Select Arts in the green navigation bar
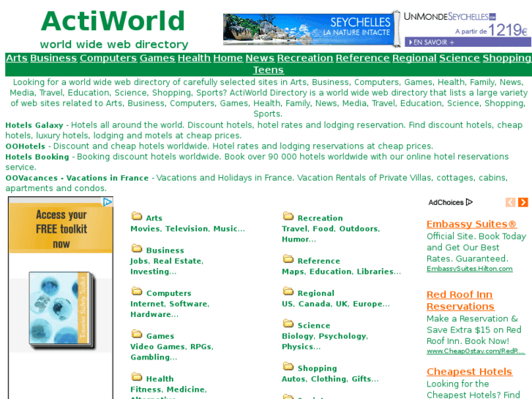532x399 pixels. tap(17, 58)
